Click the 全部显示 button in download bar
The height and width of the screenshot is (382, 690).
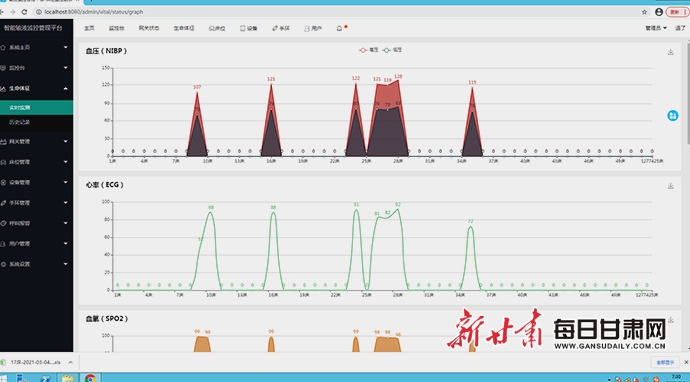(x=665, y=362)
